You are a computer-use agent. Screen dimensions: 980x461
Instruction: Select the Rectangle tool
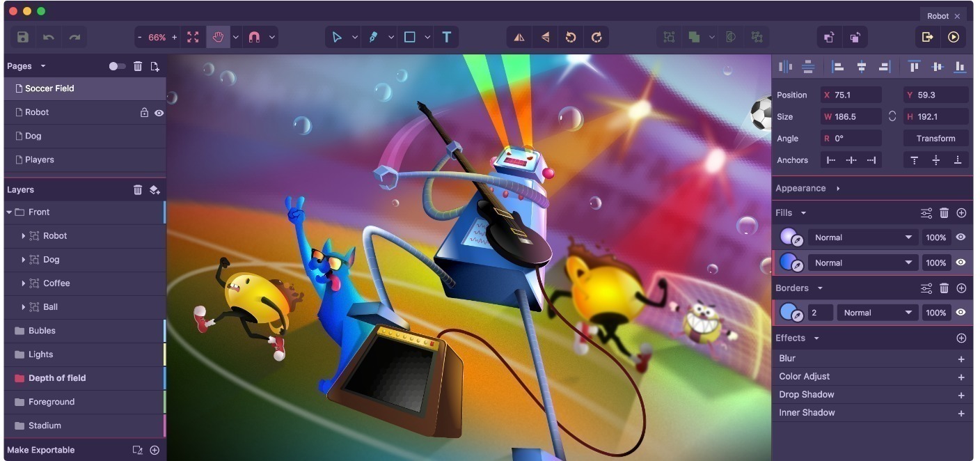click(410, 37)
